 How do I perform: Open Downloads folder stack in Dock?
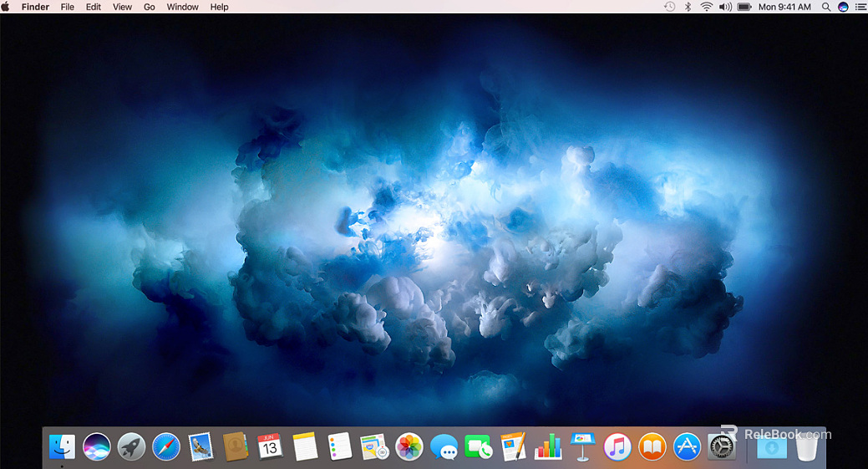pyautogui.click(x=771, y=447)
